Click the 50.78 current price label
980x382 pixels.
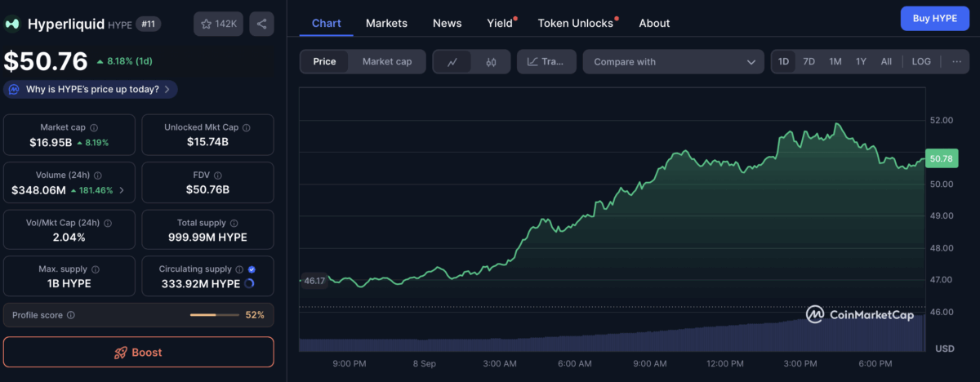pos(940,158)
